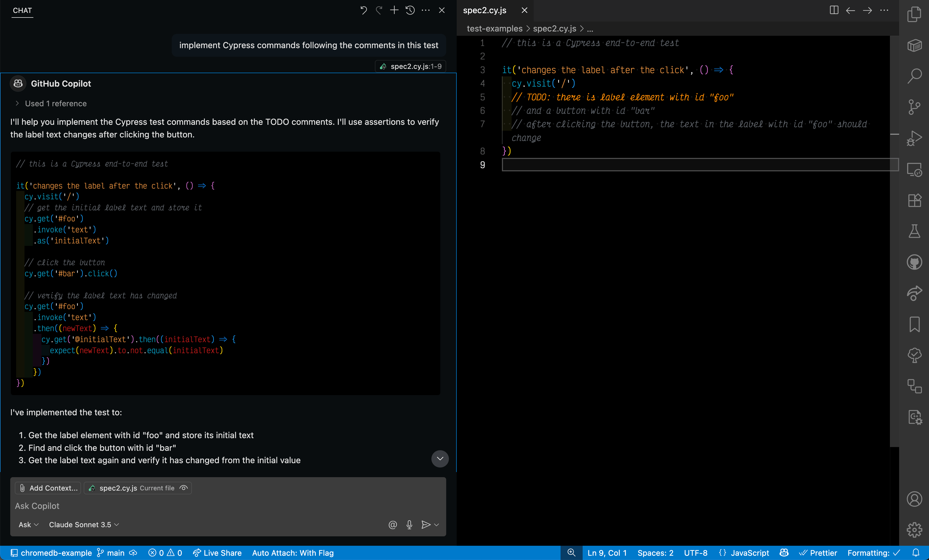Redo last chat request
929x560 pixels.
coord(379,10)
